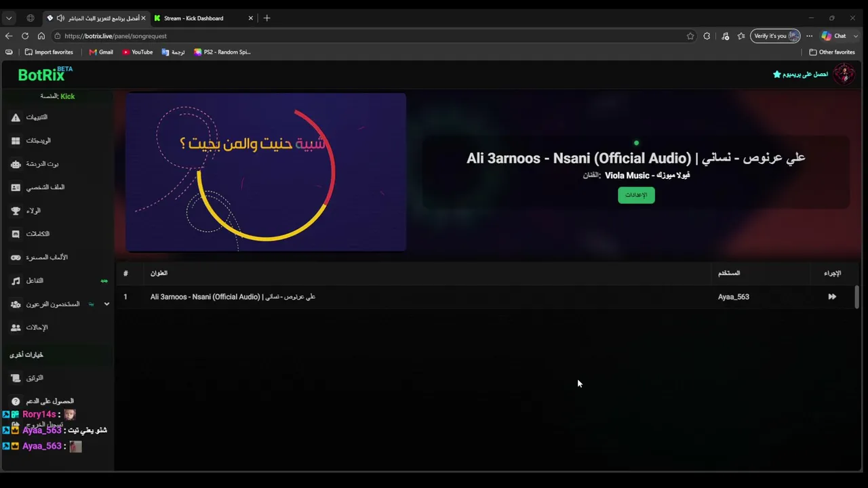This screenshot has height=488, width=868.
Task: Open the profile avatar in the BotRix header
Action: 844,74
